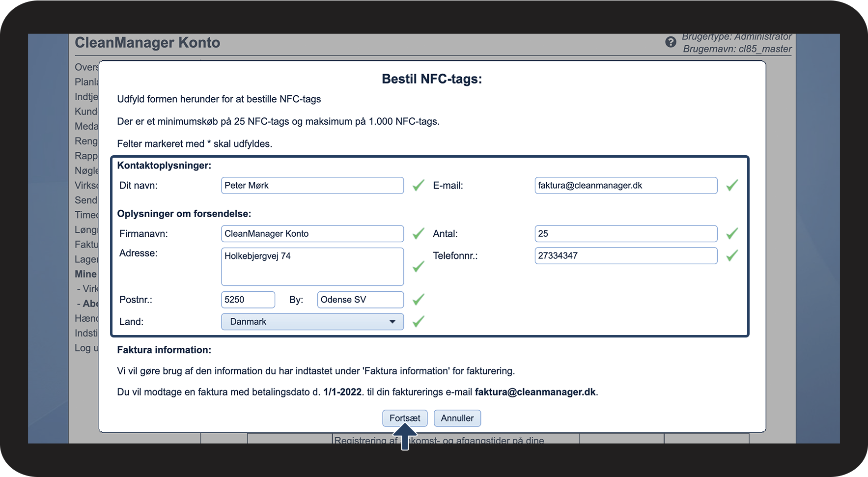Click the Adresse text area
This screenshot has width=868, height=477.
tap(312, 266)
